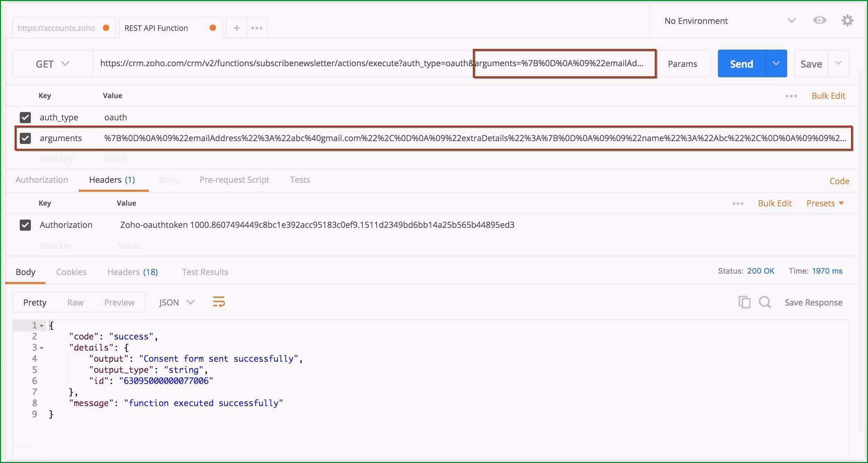The image size is (868, 463).
Task: Switch to the Pre-request Script tab
Action: 234,180
